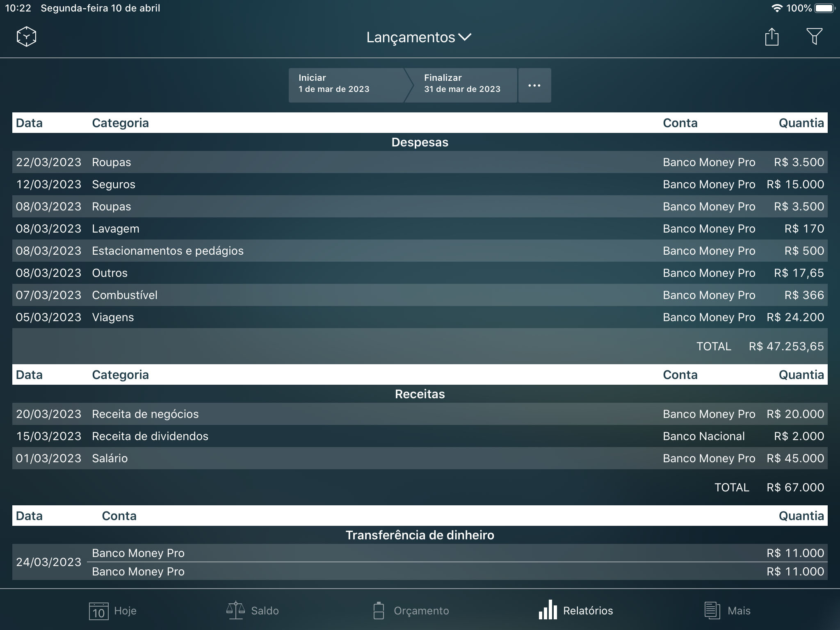Open the Receita de negócios entry
The image size is (840, 630).
(x=420, y=414)
